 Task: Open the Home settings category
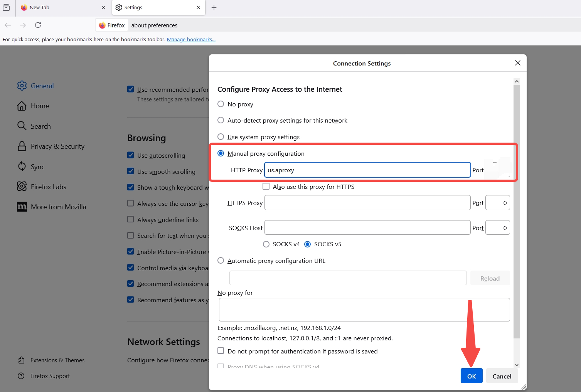(x=33, y=106)
